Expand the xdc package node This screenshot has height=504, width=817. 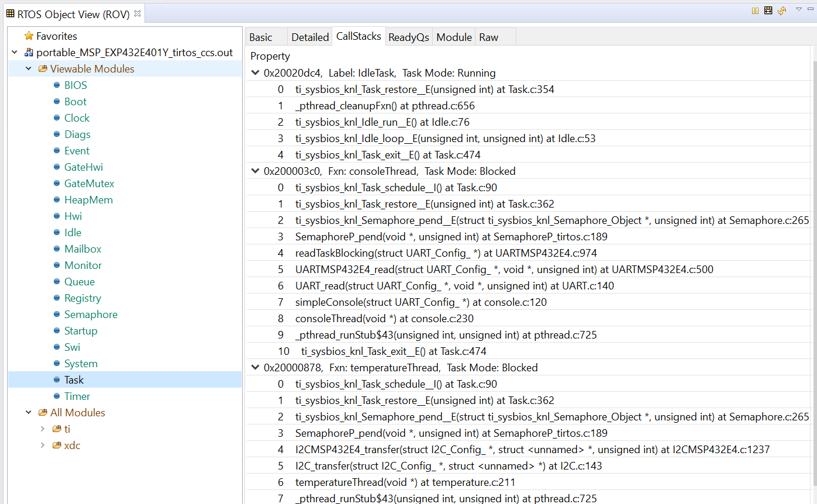point(42,446)
